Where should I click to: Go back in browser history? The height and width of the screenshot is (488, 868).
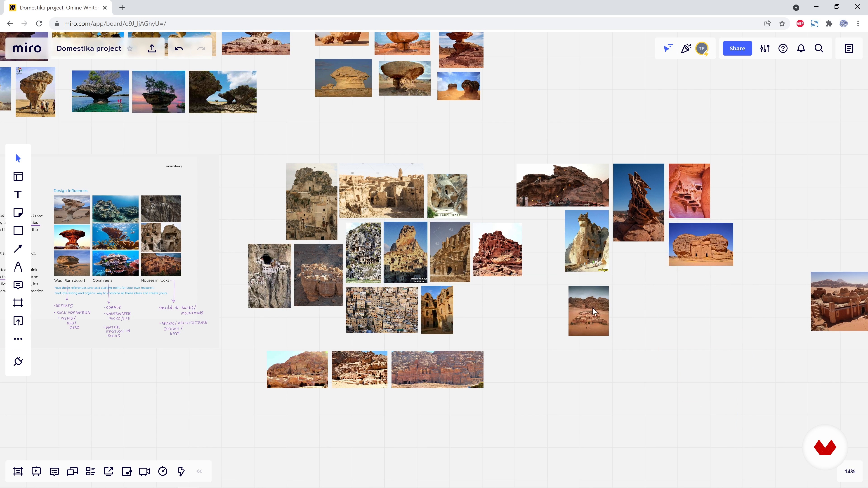(x=10, y=23)
